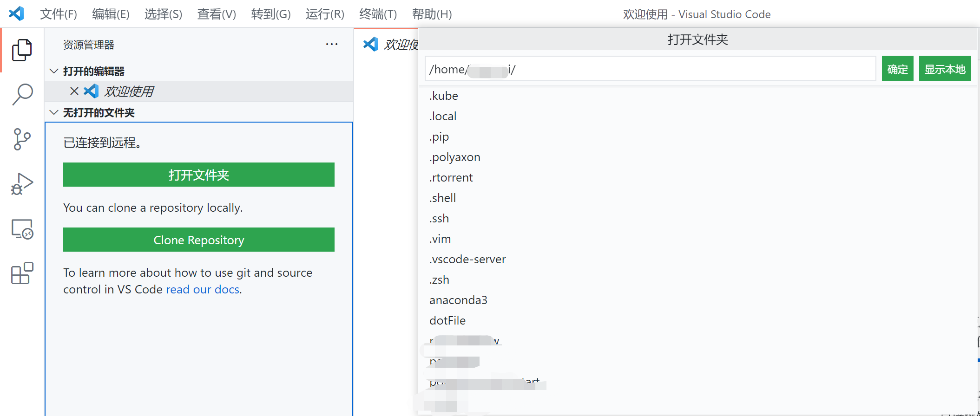Select the dotFile folder
The height and width of the screenshot is (416, 980).
[697, 320]
